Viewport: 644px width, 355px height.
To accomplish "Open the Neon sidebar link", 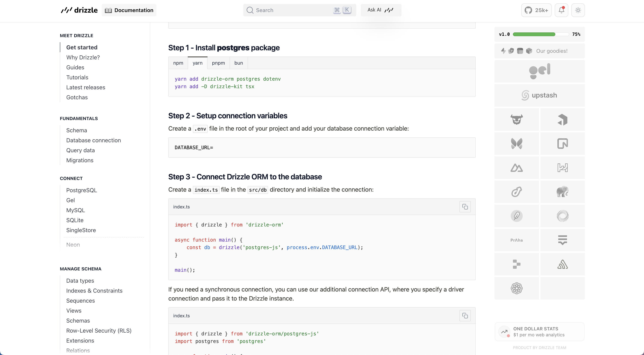I will click(x=73, y=245).
